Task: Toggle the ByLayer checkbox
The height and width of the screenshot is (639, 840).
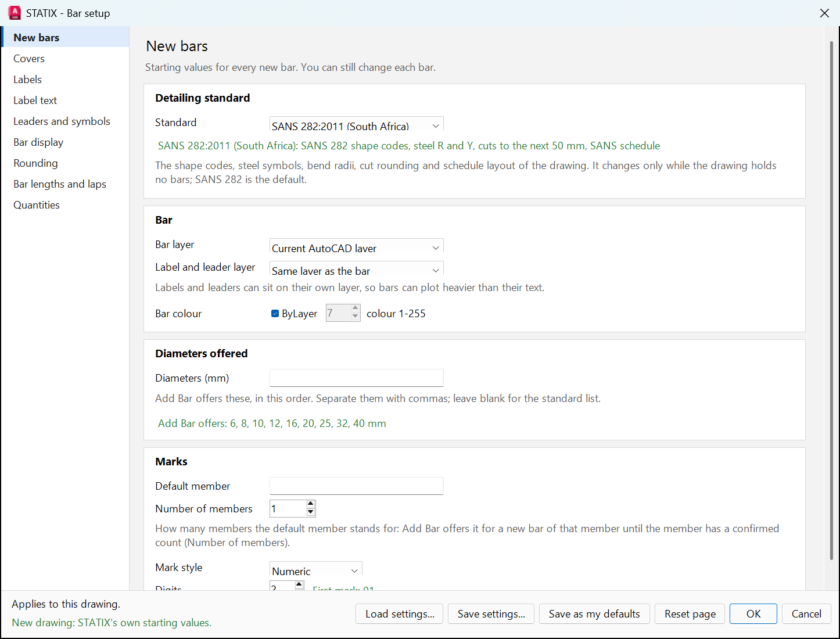Action: 275,314
